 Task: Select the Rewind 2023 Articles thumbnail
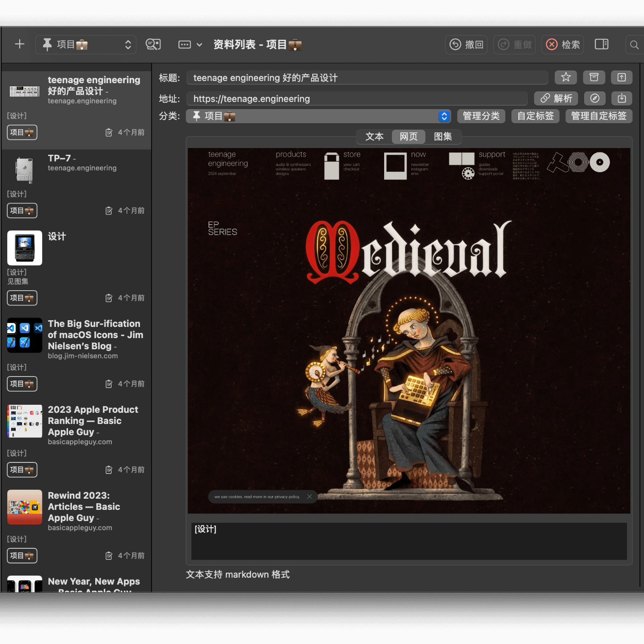click(x=25, y=507)
